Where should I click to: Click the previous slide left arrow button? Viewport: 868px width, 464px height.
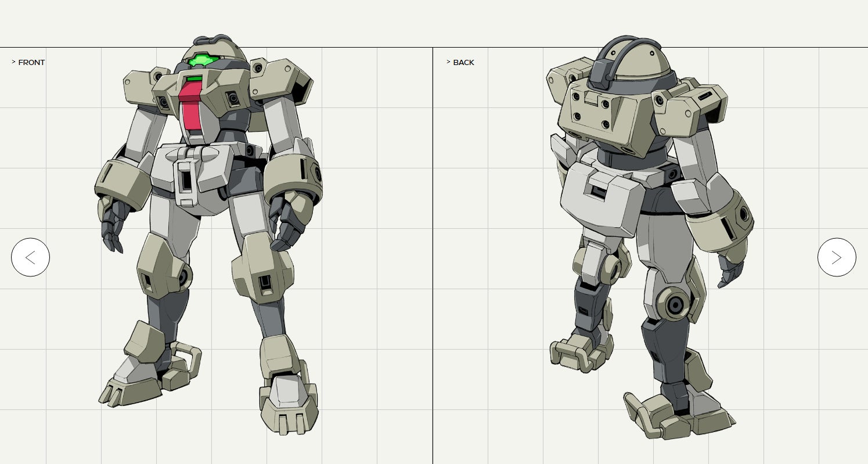coord(30,257)
